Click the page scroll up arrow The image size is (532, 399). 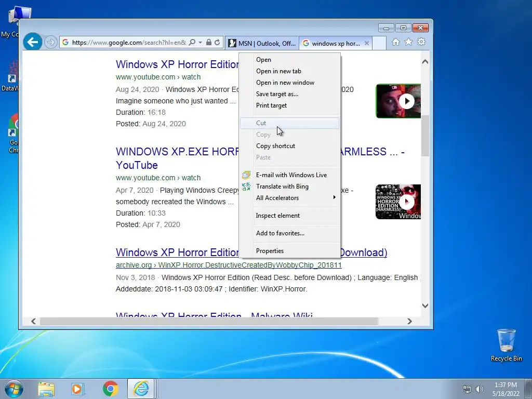pyautogui.click(x=425, y=62)
